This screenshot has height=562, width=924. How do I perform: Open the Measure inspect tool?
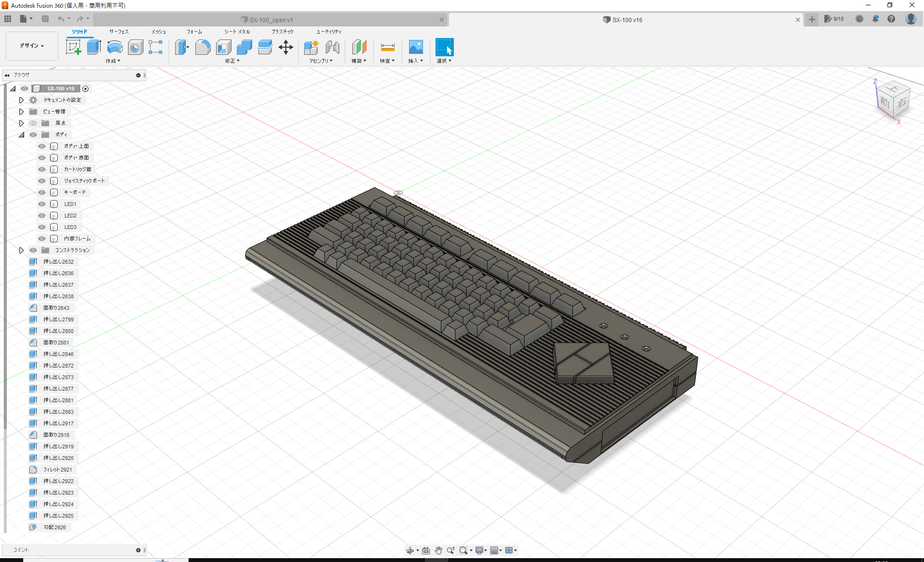click(x=387, y=47)
